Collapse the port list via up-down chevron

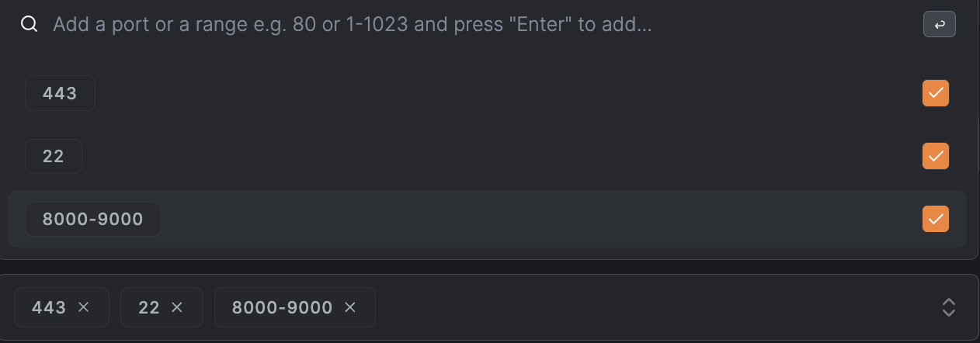tap(948, 307)
